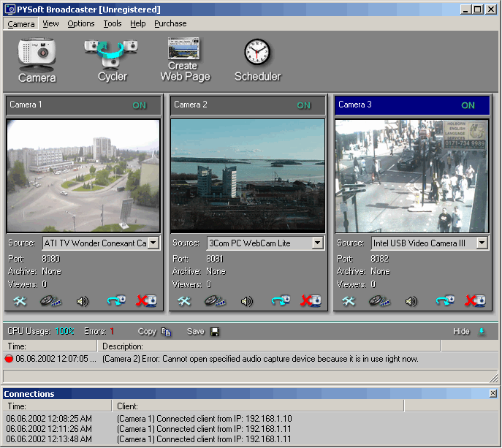Click the Camera toolbar icon
Image resolution: width=502 pixels, height=448 pixels.
[37, 60]
